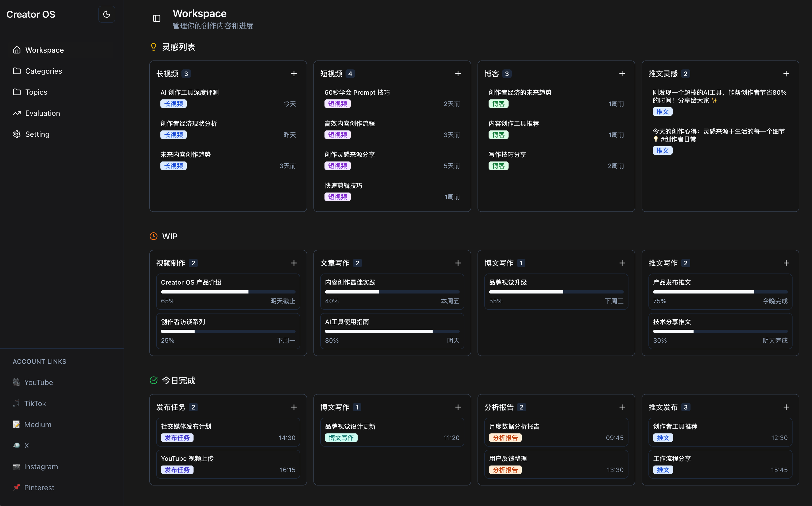
Task: Open the idea 创作灵感来源分享
Action: tap(392, 160)
